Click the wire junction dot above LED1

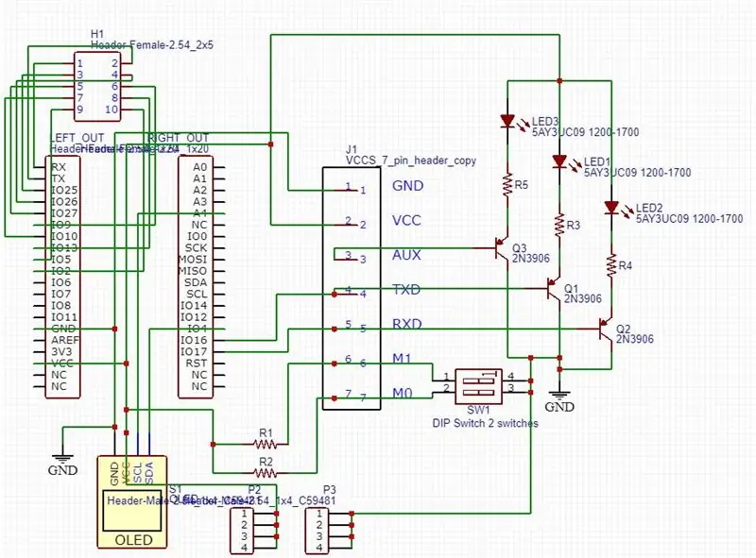point(559,81)
